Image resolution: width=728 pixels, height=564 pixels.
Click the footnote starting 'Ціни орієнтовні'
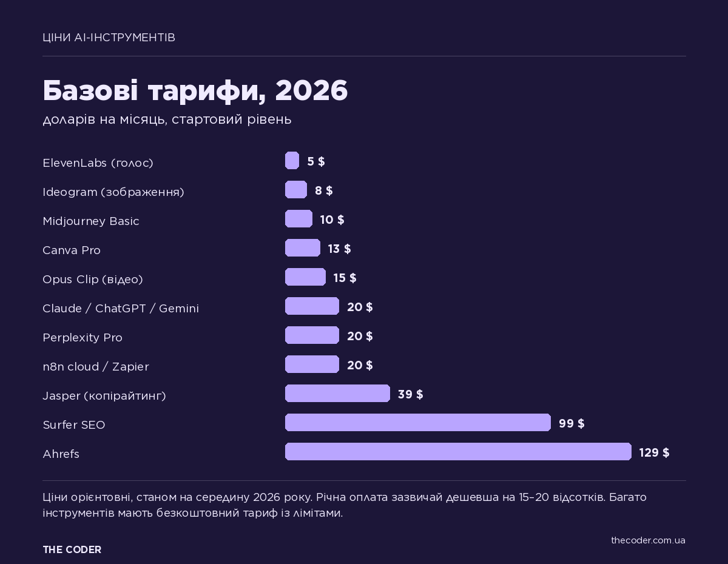[345, 505]
